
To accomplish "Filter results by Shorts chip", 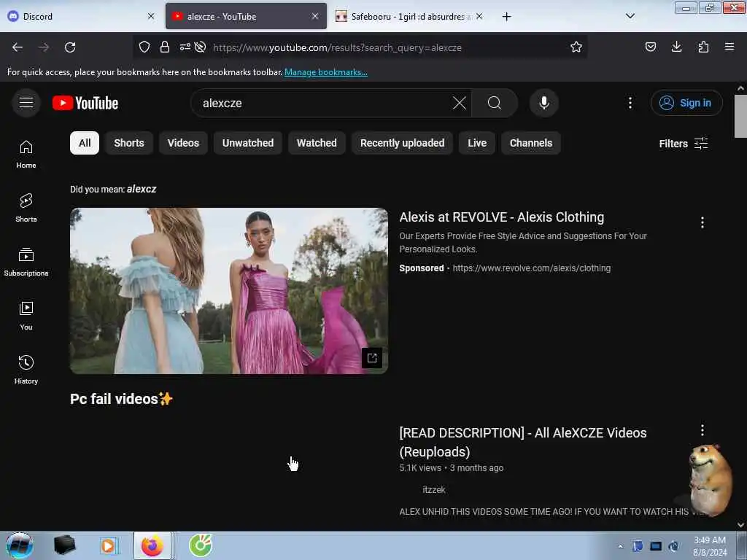I will coord(129,143).
